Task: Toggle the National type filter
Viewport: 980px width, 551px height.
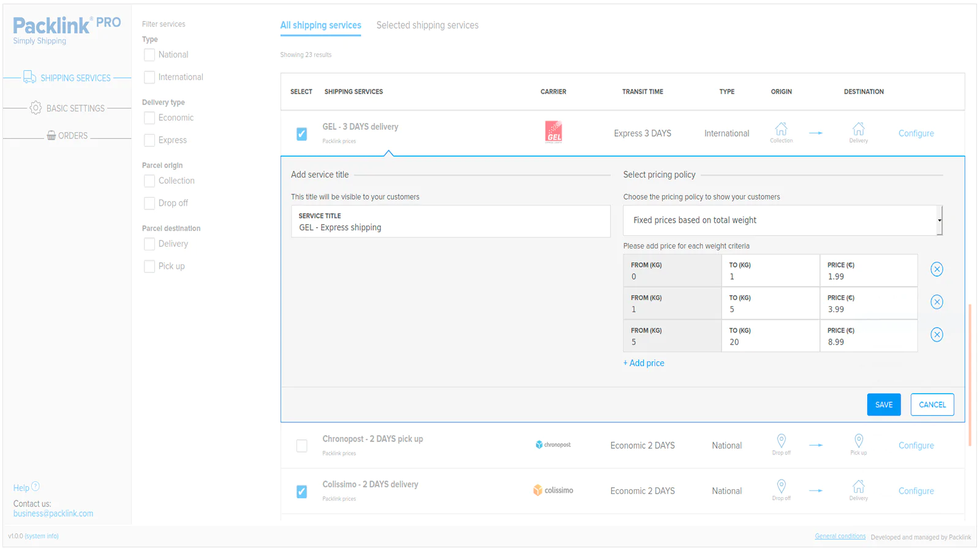Action: [x=149, y=55]
